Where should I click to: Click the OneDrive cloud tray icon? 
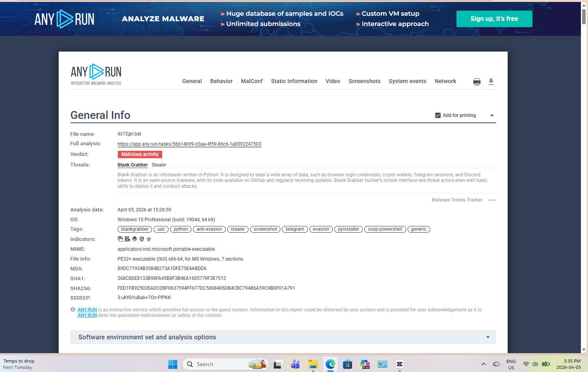(496, 364)
